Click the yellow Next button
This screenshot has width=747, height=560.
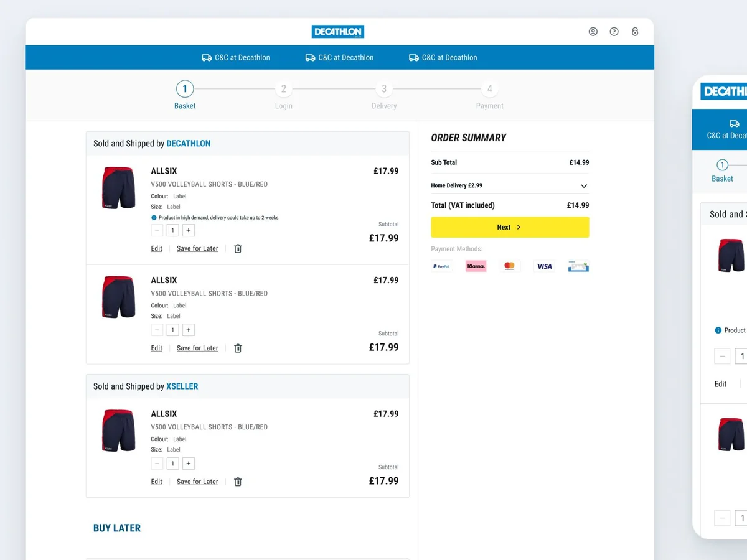point(510,227)
